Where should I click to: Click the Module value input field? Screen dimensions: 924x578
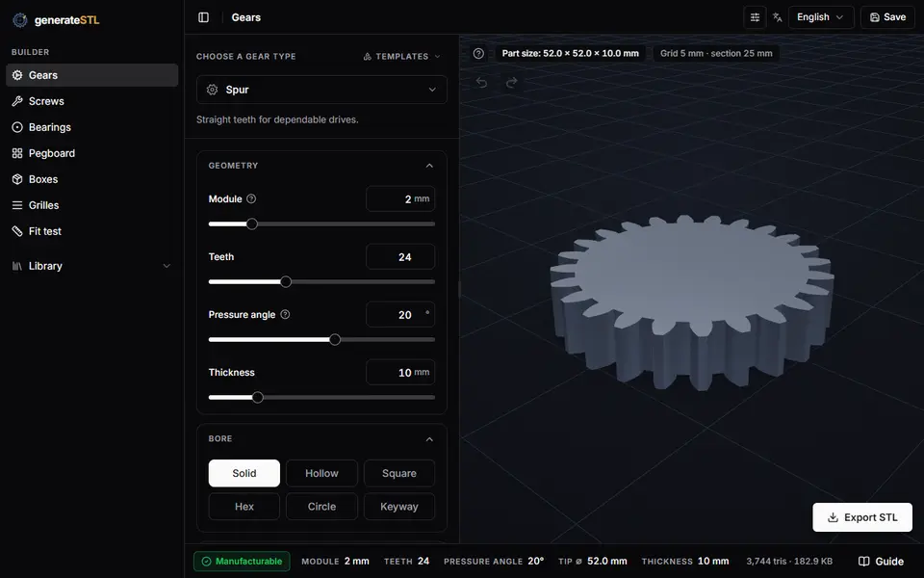coord(400,198)
